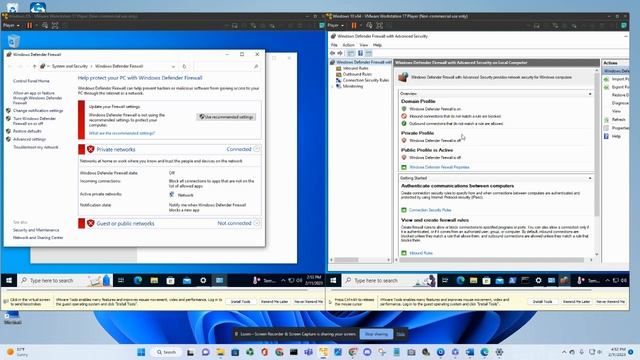Open Control Panel Home link
This screenshot has height=360, width=640.
[31, 81]
